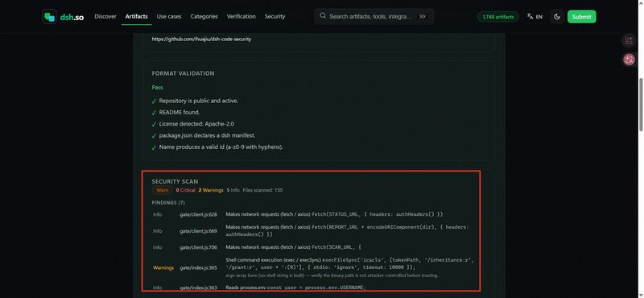Click the translate icon beside EN
Image resolution: width=644 pixels, height=298 pixels.
point(530,17)
